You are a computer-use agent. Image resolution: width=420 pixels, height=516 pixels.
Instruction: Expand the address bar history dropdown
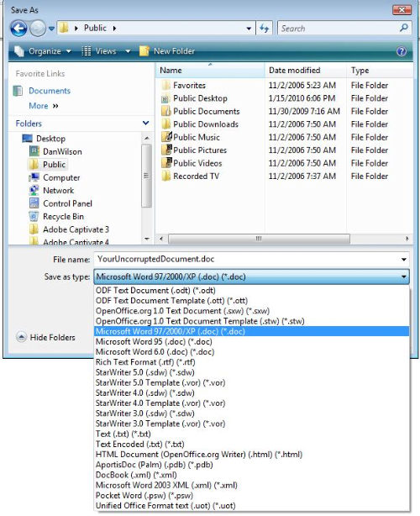tap(249, 29)
